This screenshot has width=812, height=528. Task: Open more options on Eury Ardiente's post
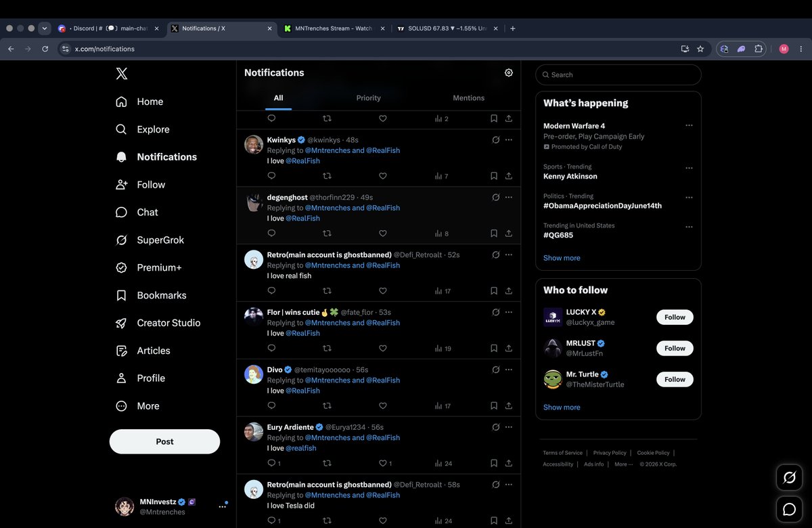pos(509,428)
